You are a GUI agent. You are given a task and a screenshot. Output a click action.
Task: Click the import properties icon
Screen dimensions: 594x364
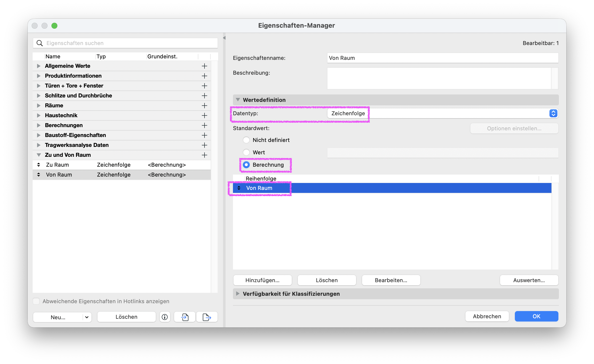[185, 317]
